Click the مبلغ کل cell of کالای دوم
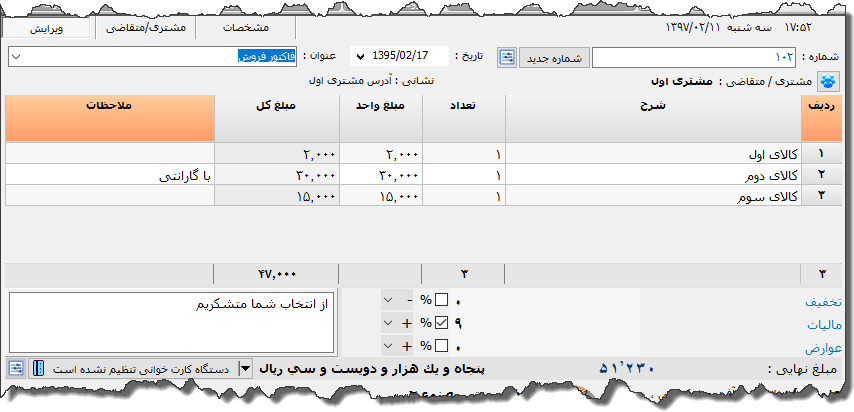854x412 pixels. point(277,175)
